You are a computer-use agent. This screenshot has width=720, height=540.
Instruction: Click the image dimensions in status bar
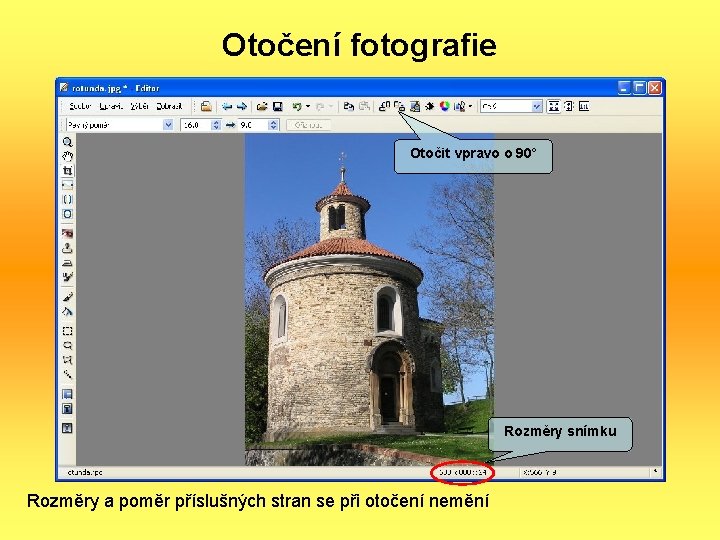[x=462, y=472]
